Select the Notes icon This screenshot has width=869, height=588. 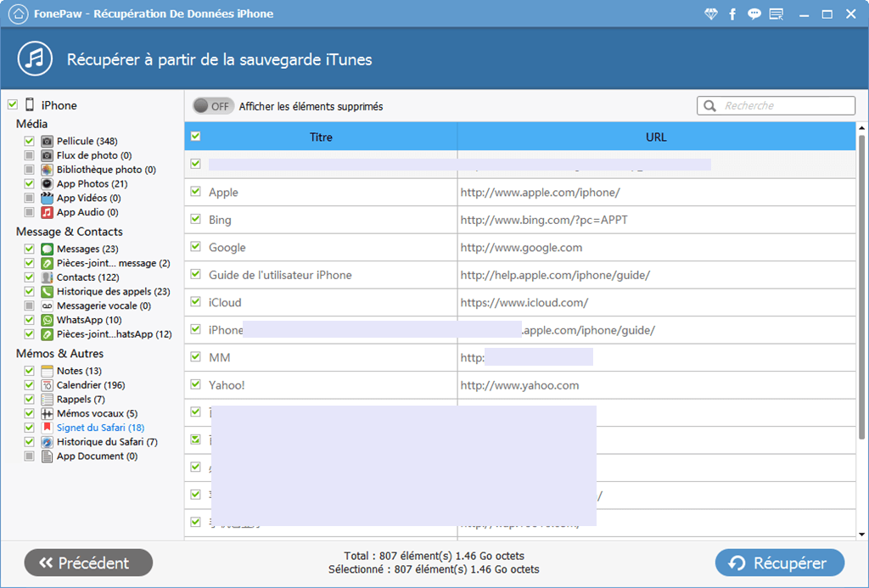click(x=48, y=371)
